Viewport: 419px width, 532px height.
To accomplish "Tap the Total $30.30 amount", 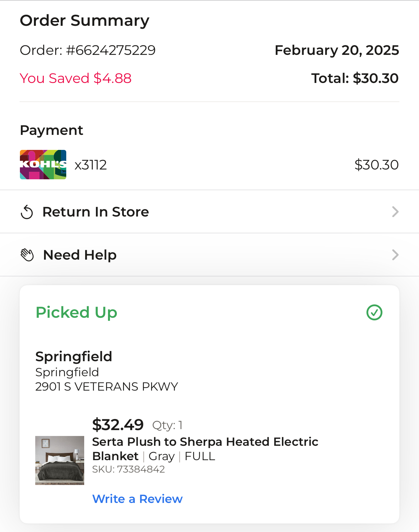I will pyautogui.click(x=355, y=78).
